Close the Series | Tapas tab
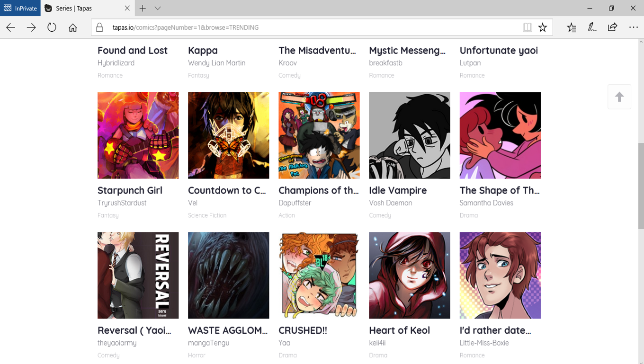644x364 pixels. (x=127, y=8)
